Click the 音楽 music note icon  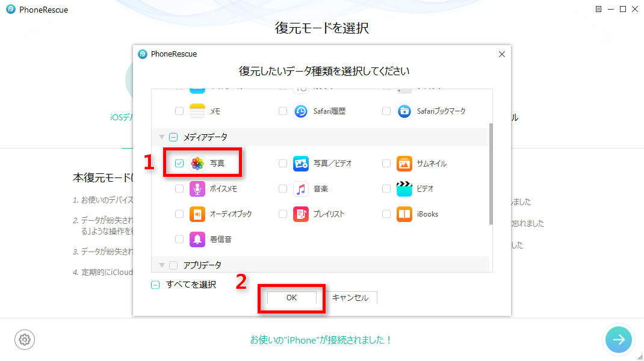(x=301, y=189)
